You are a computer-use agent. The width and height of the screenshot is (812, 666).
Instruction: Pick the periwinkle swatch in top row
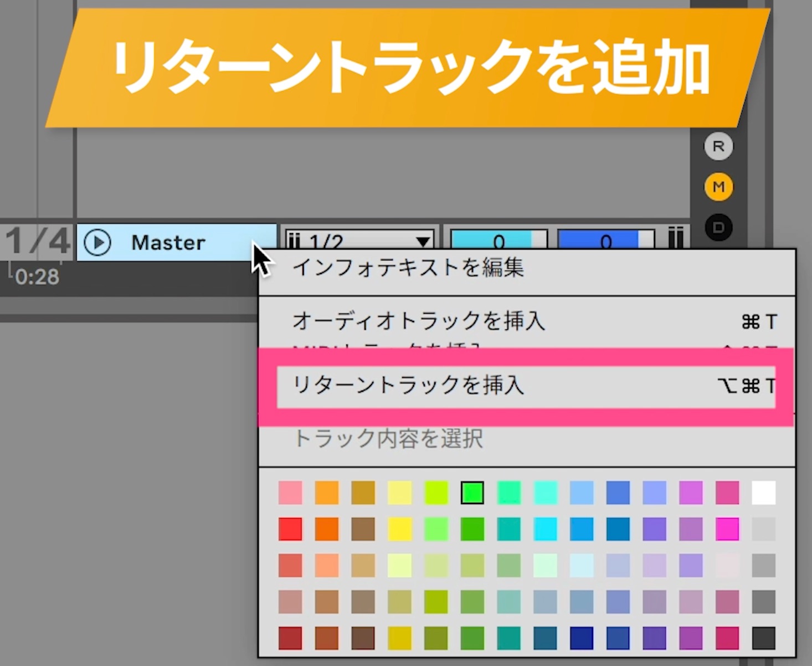click(x=654, y=493)
